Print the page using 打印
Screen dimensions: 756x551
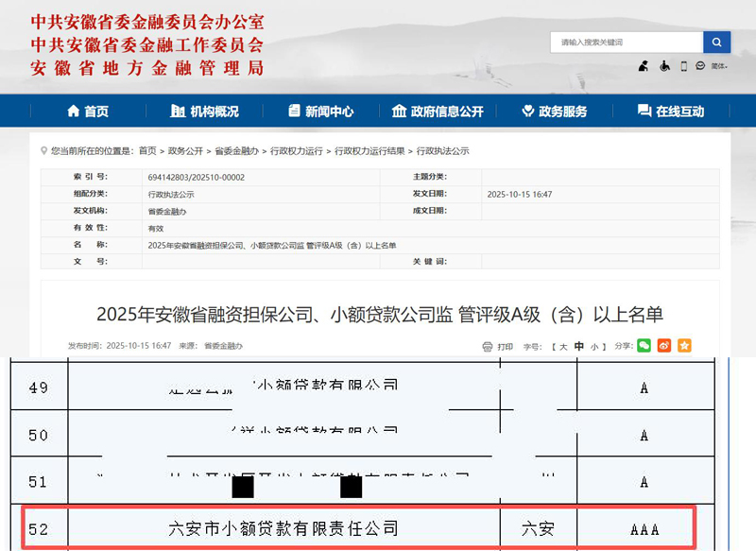pos(498,347)
